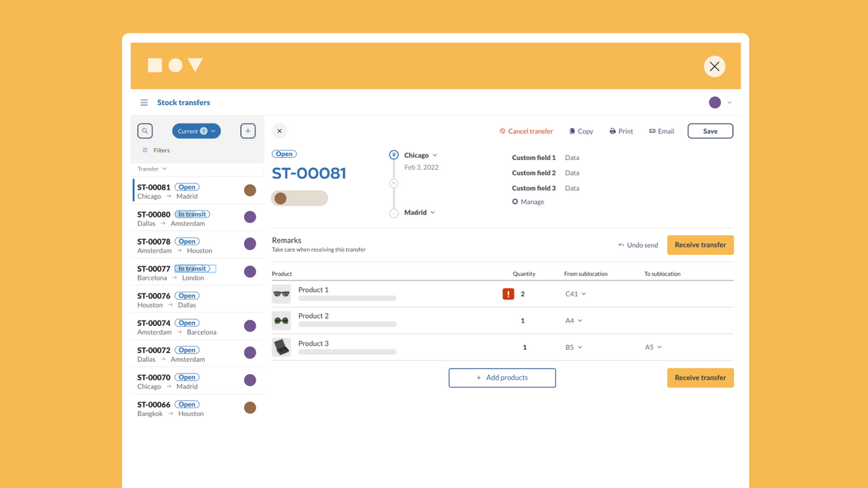Click the Print action
Viewport: 868px width, 488px height.
pos(621,131)
